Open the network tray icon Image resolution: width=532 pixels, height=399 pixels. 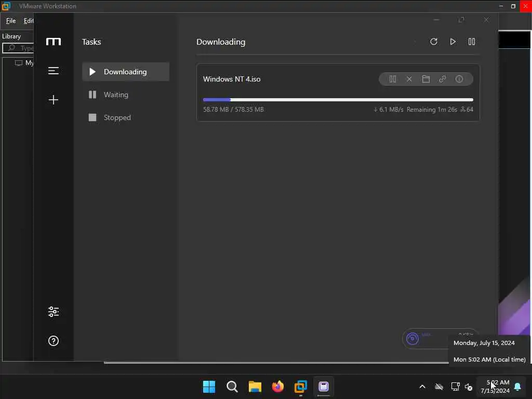click(x=455, y=387)
